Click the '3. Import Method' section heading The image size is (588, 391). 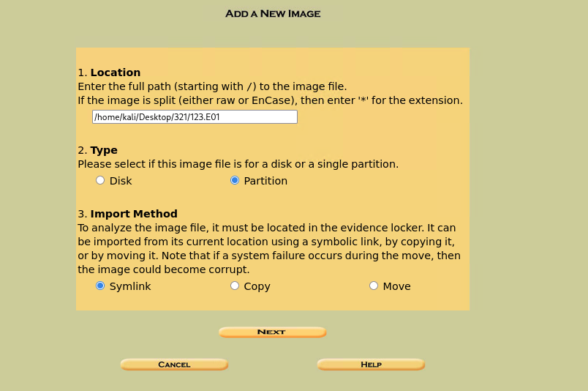point(127,214)
